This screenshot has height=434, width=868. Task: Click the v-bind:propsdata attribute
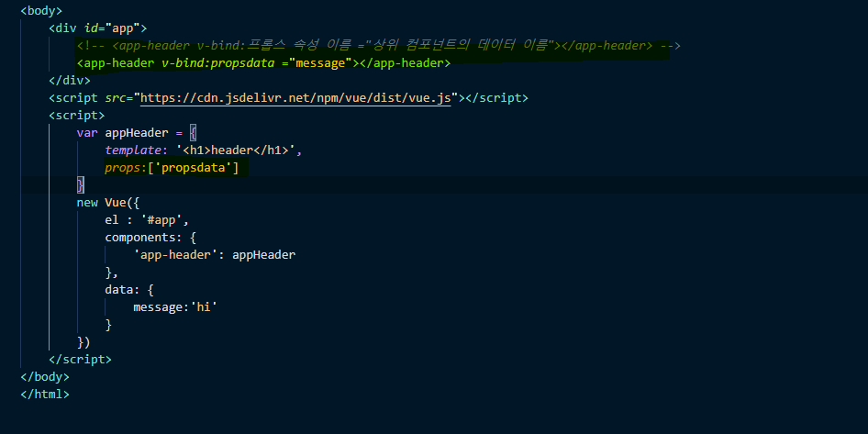coord(218,63)
